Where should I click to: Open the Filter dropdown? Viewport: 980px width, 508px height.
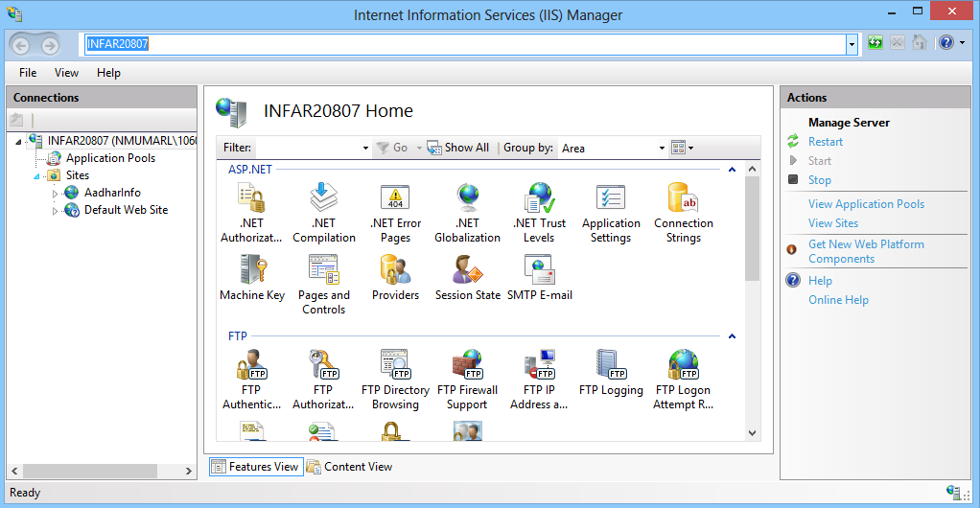pyautogui.click(x=365, y=149)
